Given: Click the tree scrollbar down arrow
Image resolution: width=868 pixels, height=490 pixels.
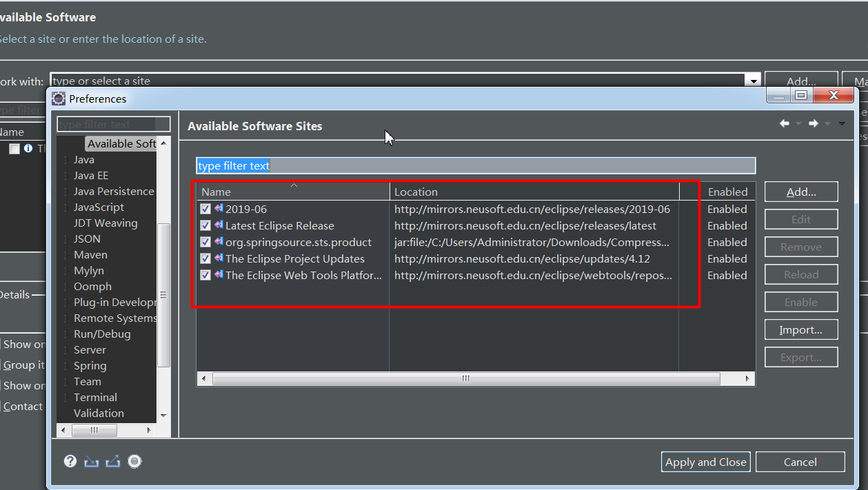Looking at the screenshot, I should coord(163,416).
